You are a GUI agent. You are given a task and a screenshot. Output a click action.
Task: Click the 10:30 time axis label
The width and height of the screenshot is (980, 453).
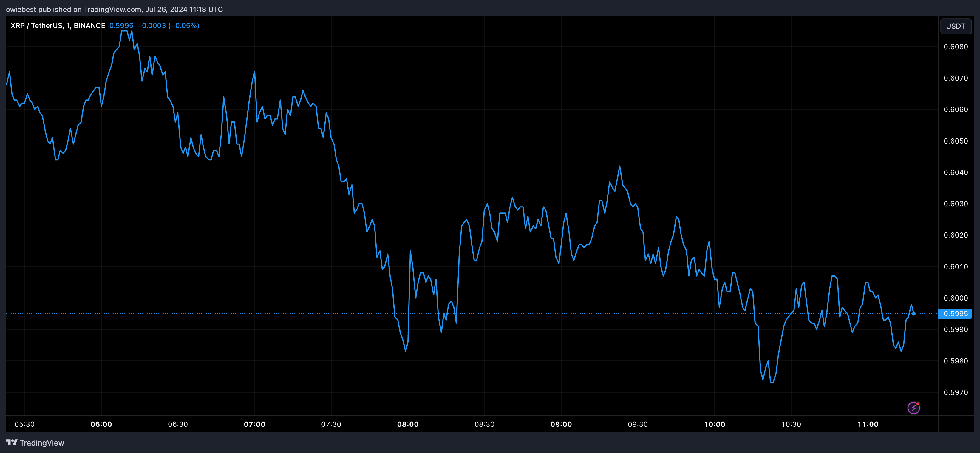point(791,424)
